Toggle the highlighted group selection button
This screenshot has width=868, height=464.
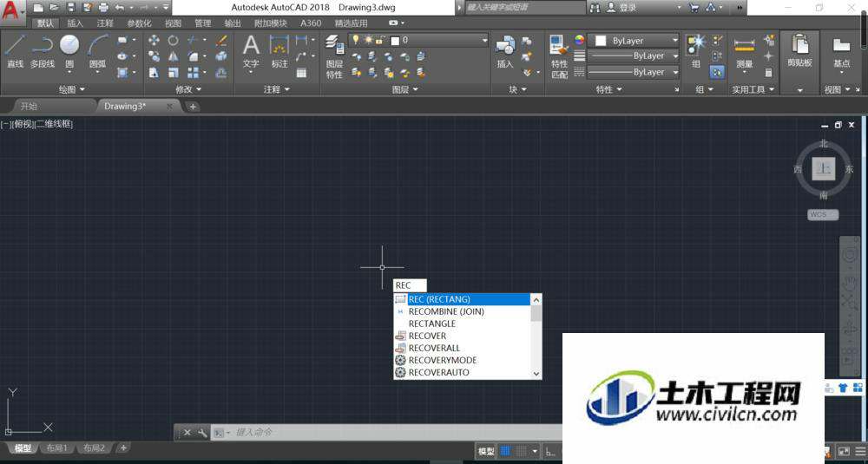717,72
